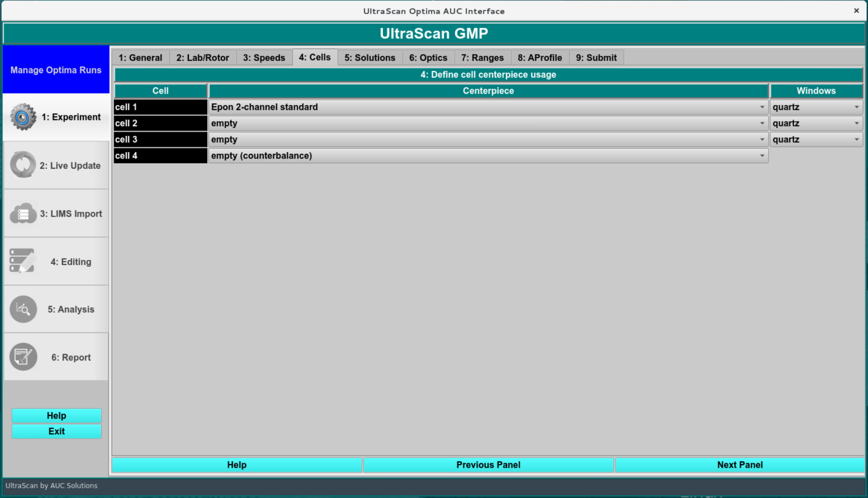Click the Previous Panel button
This screenshot has height=498, width=868.
point(488,465)
